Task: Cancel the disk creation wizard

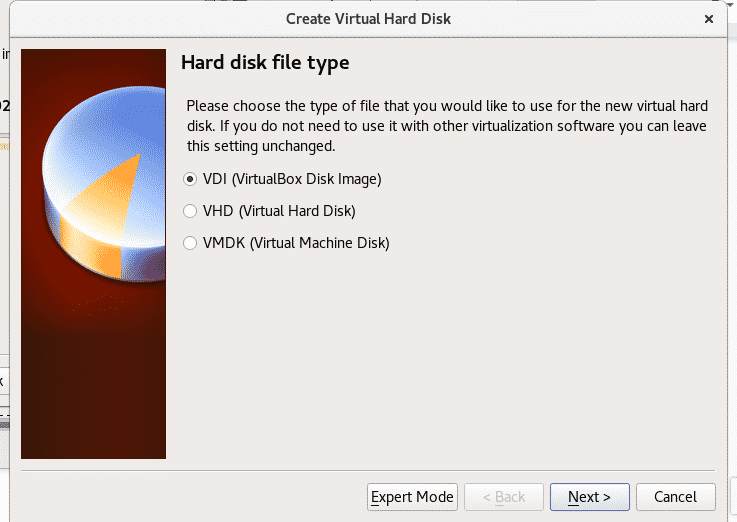Action: (675, 497)
